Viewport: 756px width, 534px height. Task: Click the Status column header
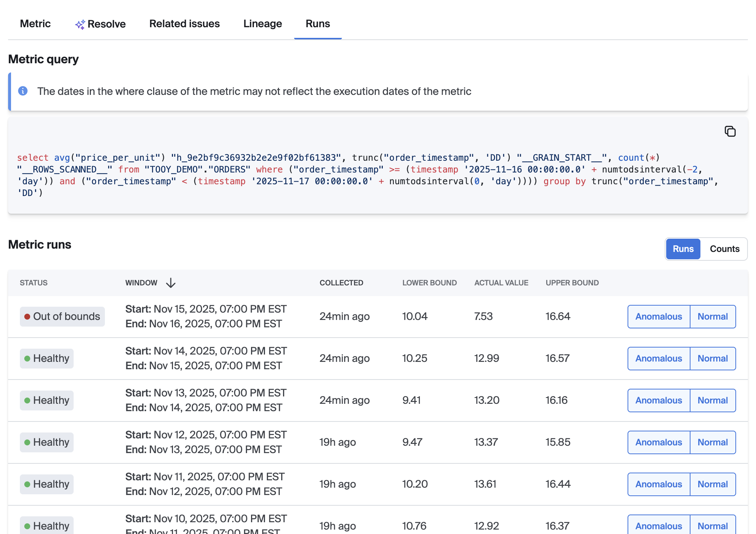click(x=33, y=283)
